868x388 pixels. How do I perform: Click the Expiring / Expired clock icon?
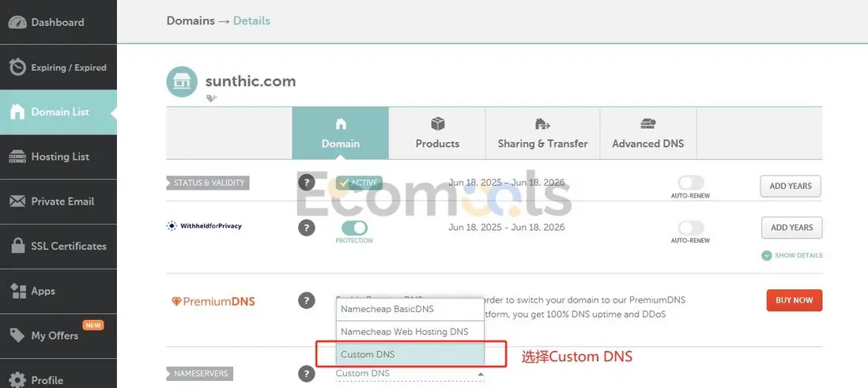(x=17, y=67)
